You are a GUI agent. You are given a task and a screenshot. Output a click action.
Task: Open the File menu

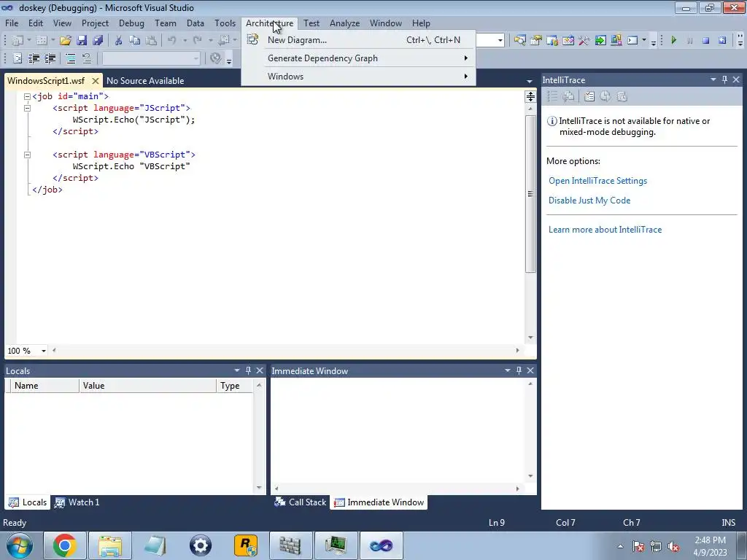coord(12,23)
